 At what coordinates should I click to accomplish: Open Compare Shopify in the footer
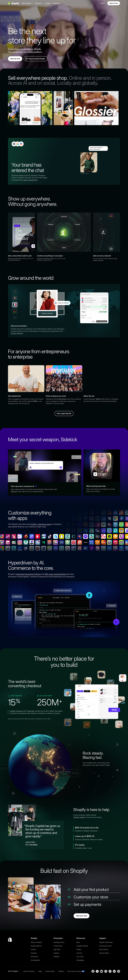tap(82, 946)
